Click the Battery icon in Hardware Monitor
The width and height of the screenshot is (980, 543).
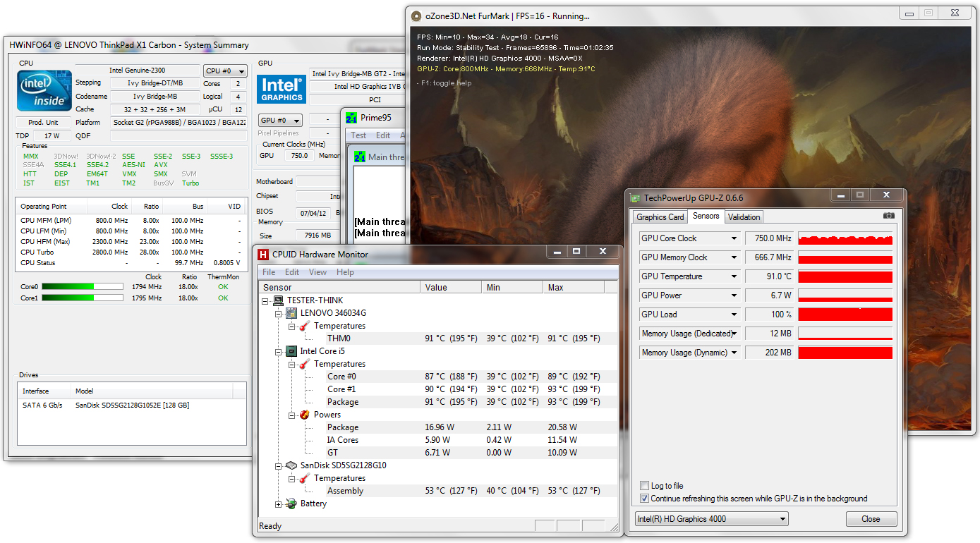[x=291, y=504]
